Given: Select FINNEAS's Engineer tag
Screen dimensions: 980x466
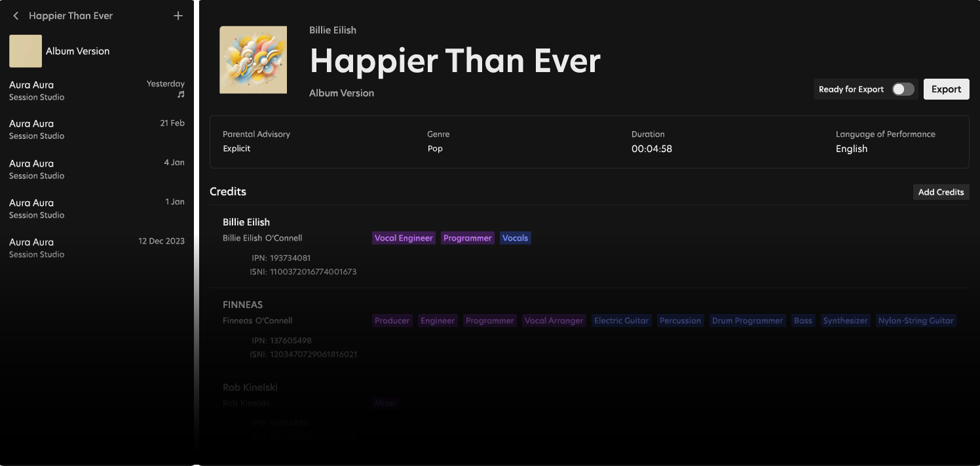Looking at the screenshot, I should (438, 320).
